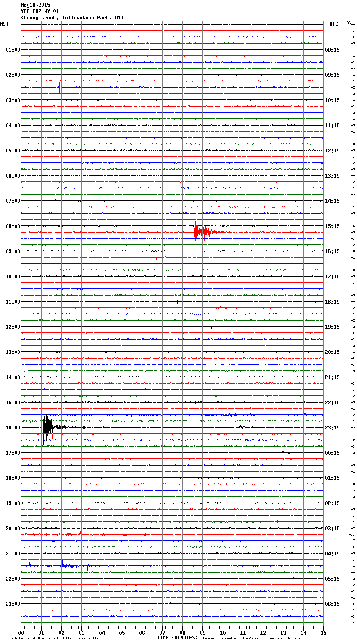The width and height of the screenshot is (357, 644).
Task: Select the 05:00 MST time label
Action: point(13,151)
